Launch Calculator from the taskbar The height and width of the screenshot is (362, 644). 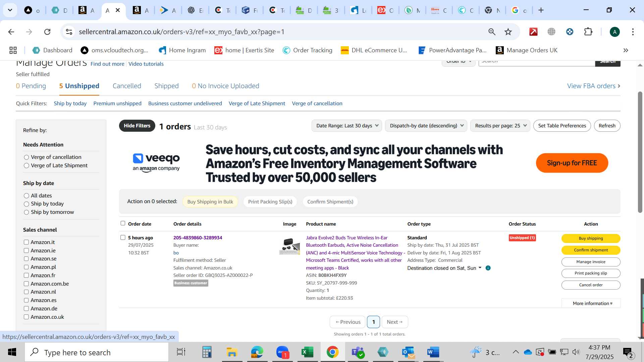tap(207, 352)
